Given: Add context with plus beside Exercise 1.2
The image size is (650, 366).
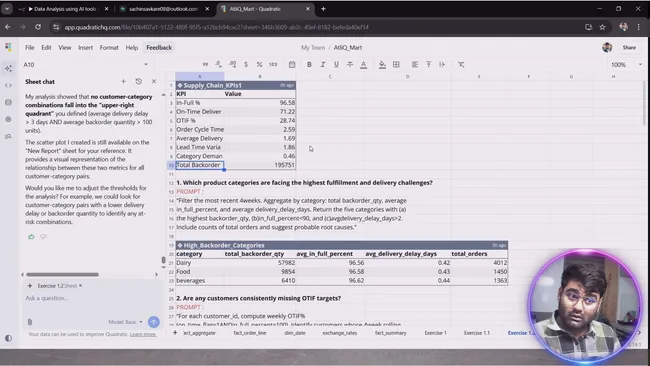Looking at the screenshot, I should click(x=29, y=286).
